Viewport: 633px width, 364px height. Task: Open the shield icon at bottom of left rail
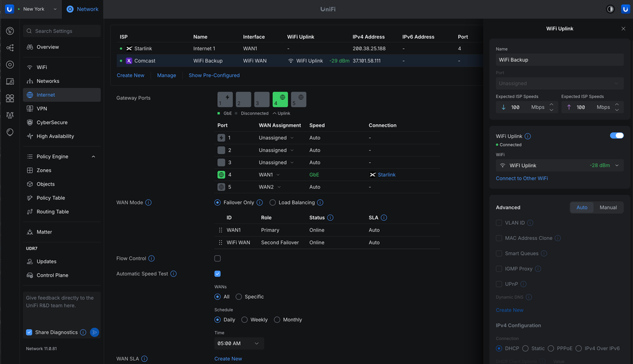coord(10,132)
